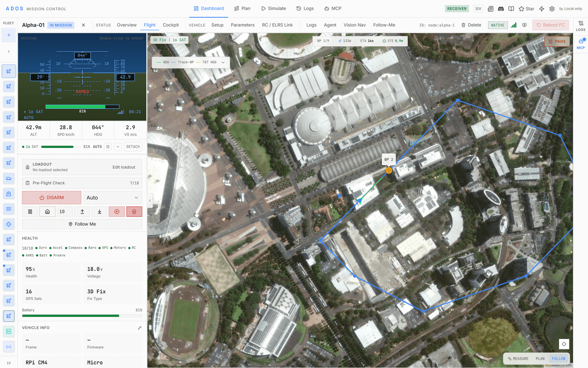
Task: Open the Parameters vehicle tab
Action: 243,25
